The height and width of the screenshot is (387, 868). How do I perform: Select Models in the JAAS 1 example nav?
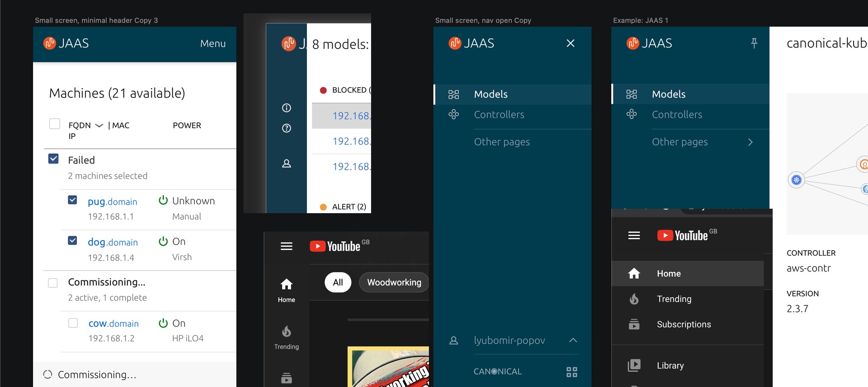tap(691, 94)
